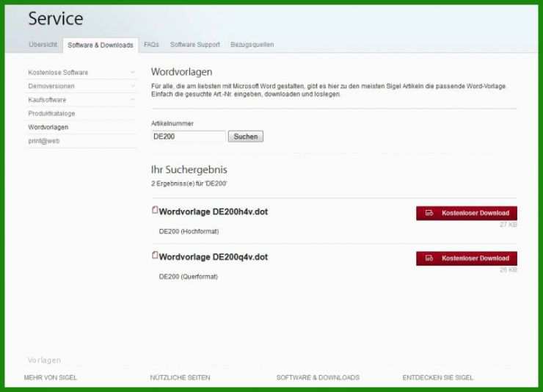Download DE200q4v.dot via Kostenloser Download
Viewport: 543px width, 392px height.
[467, 258]
